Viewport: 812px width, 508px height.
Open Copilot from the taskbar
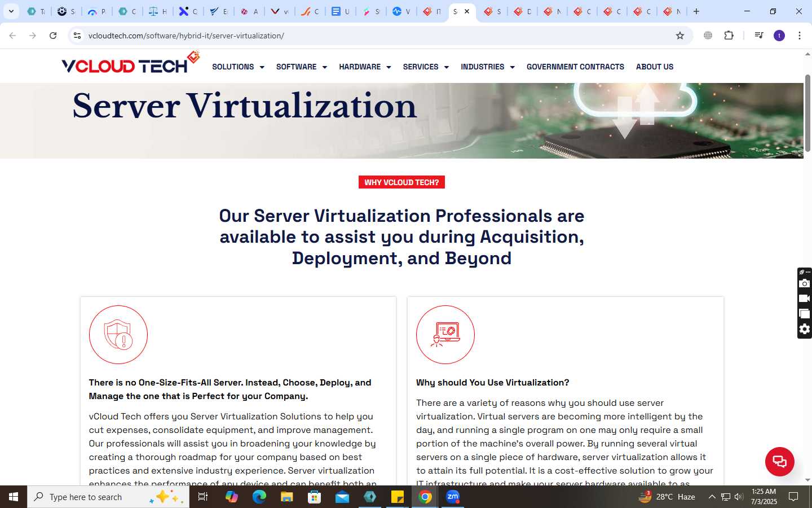(x=232, y=497)
